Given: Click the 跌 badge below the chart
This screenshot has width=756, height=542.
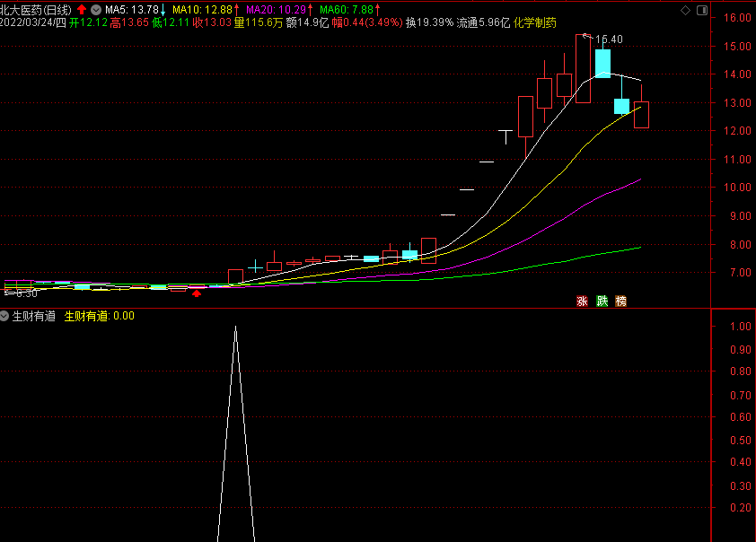Looking at the screenshot, I should click(602, 302).
